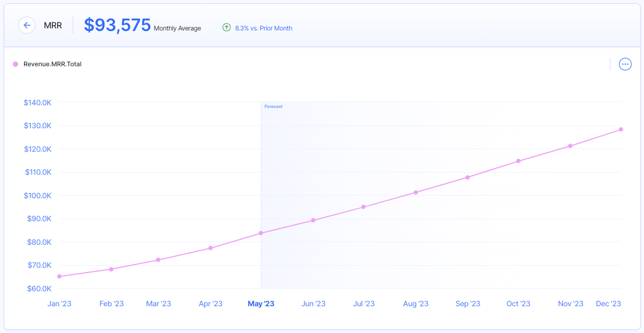Click the green upward trend arrow icon
The height and width of the screenshot is (333, 644).
(226, 28)
